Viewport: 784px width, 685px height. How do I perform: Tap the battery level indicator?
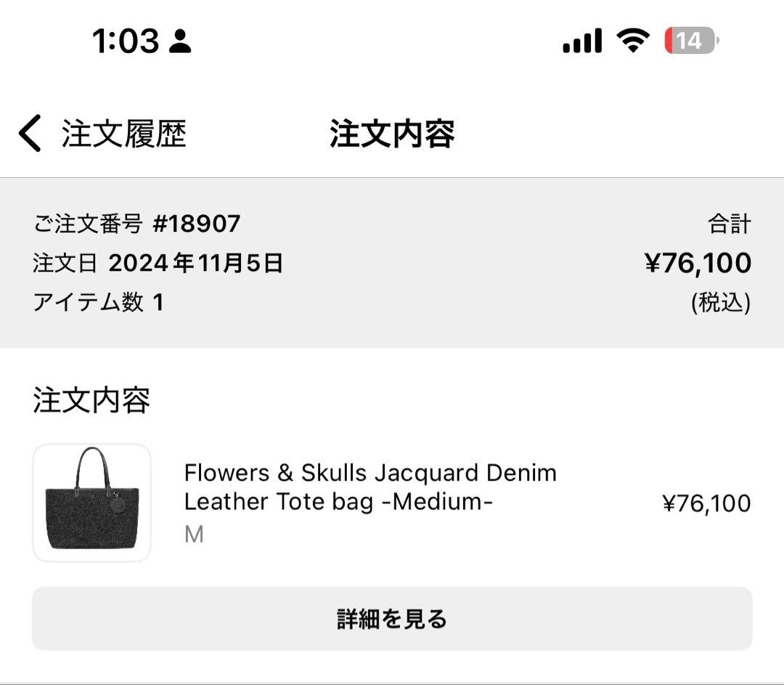pyautogui.click(x=690, y=41)
